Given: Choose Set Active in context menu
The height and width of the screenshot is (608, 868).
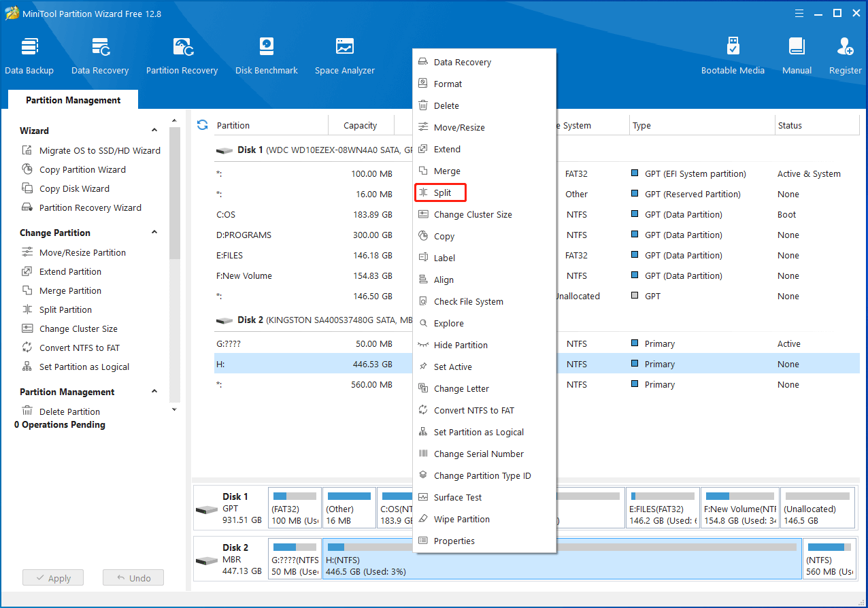Looking at the screenshot, I should click(x=484, y=367).
